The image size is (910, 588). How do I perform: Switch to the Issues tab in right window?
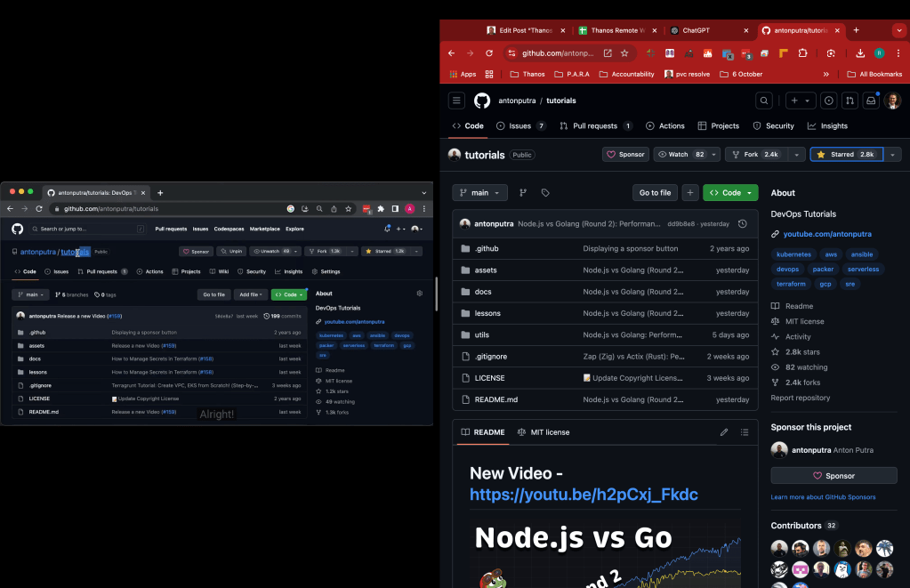click(x=520, y=126)
